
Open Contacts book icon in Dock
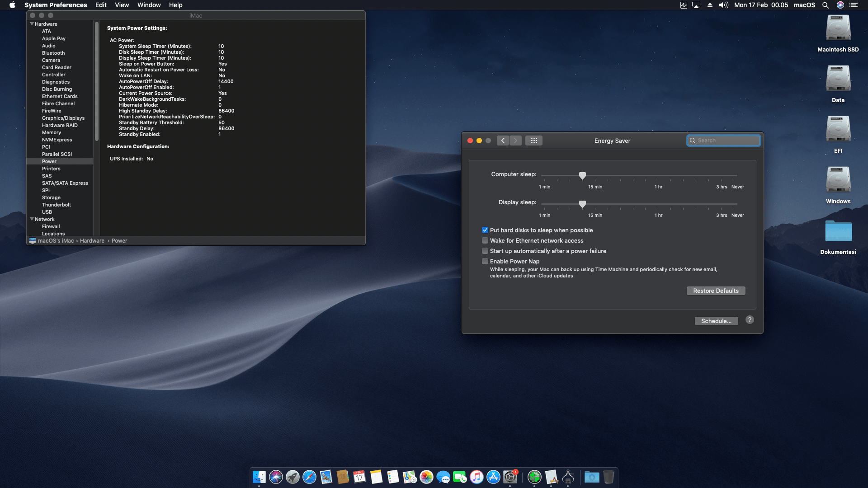(x=343, y=477)
